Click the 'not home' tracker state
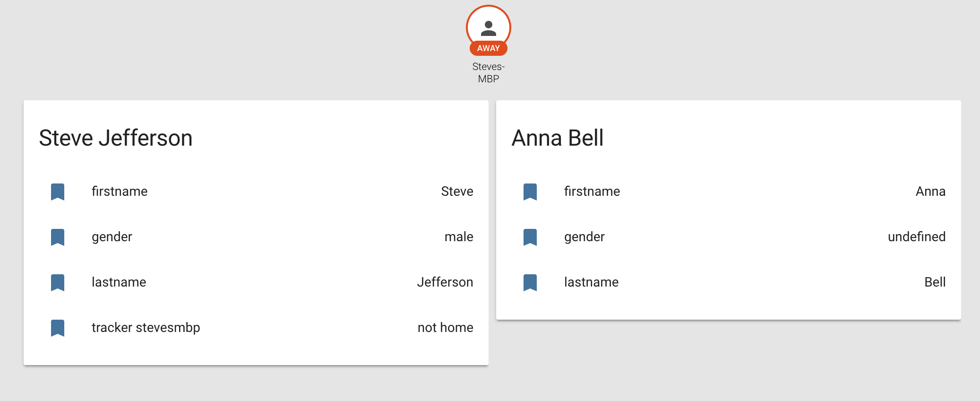Screen dimensions: 980x401 tap(445, 327)
